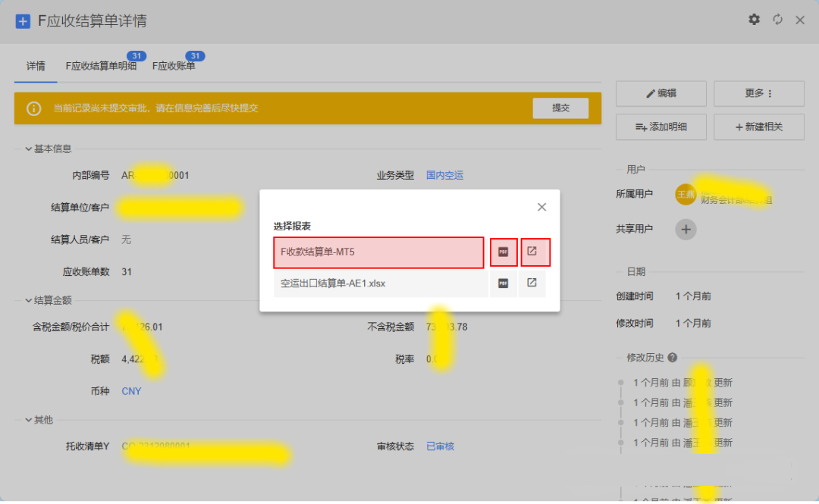This screenshot has width=819, height=504.
Task: Add a shared user with plus icon
Action: click(x=686, y=229)
